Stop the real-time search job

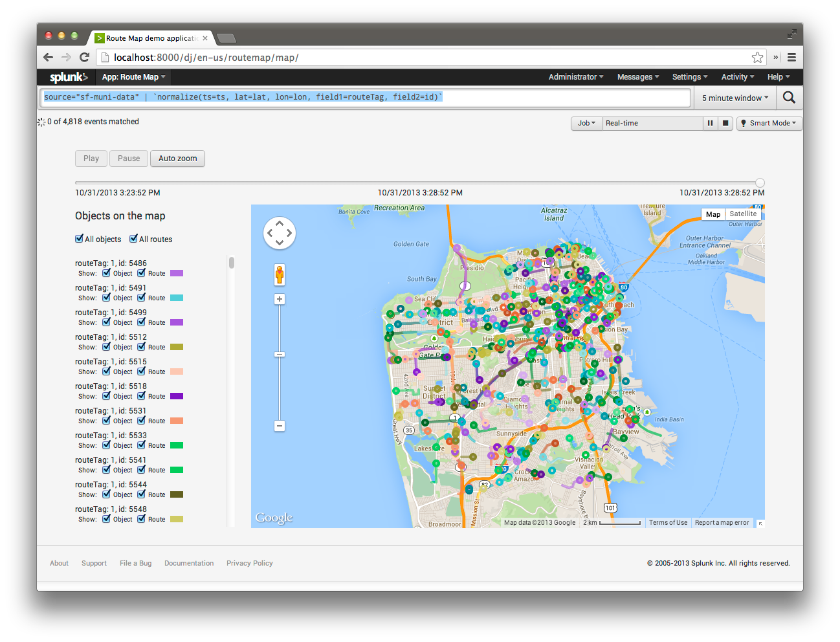point(725,123)
